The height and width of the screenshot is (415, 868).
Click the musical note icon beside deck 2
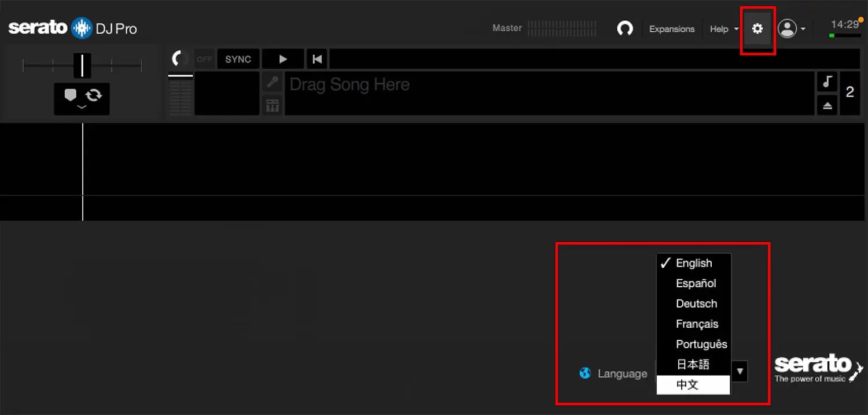tap(826, 81)
